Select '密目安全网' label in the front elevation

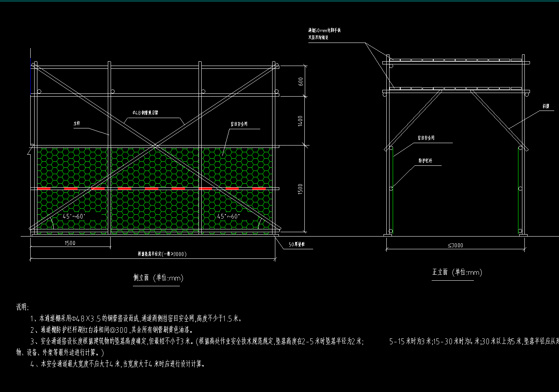(426, 138)
